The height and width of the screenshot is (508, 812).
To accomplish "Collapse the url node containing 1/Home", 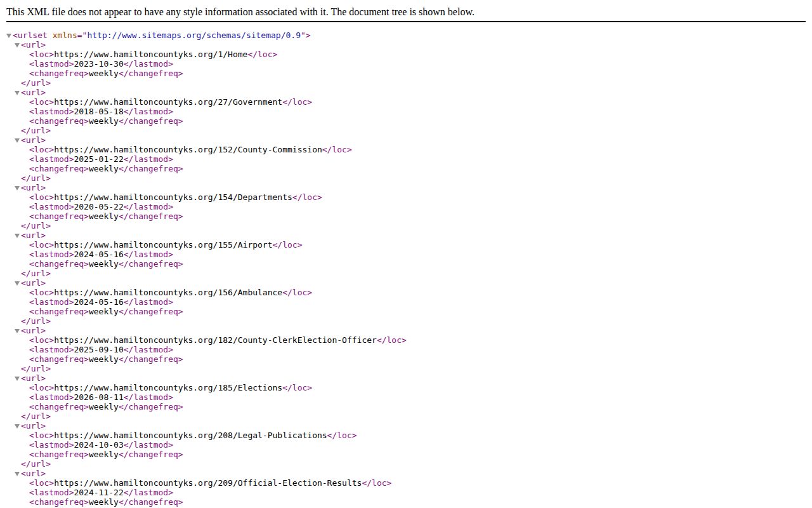I will (x=18, y=45).
